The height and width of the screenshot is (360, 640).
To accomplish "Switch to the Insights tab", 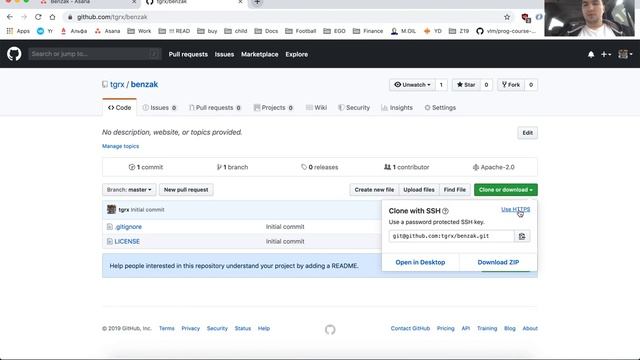I will pos(397,108).
